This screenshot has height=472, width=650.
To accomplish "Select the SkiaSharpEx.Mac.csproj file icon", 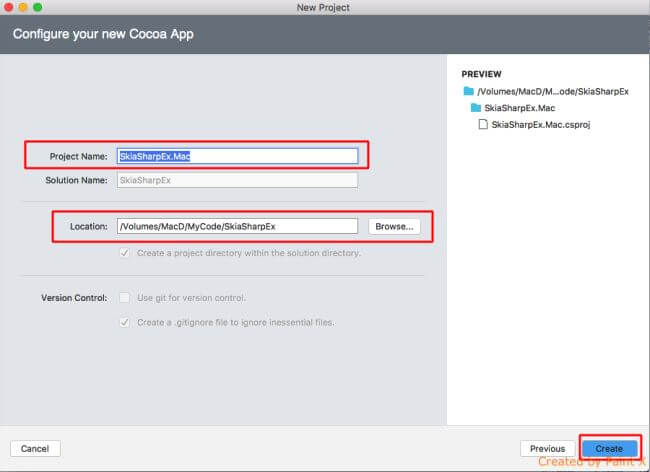I will pos(483,124).
